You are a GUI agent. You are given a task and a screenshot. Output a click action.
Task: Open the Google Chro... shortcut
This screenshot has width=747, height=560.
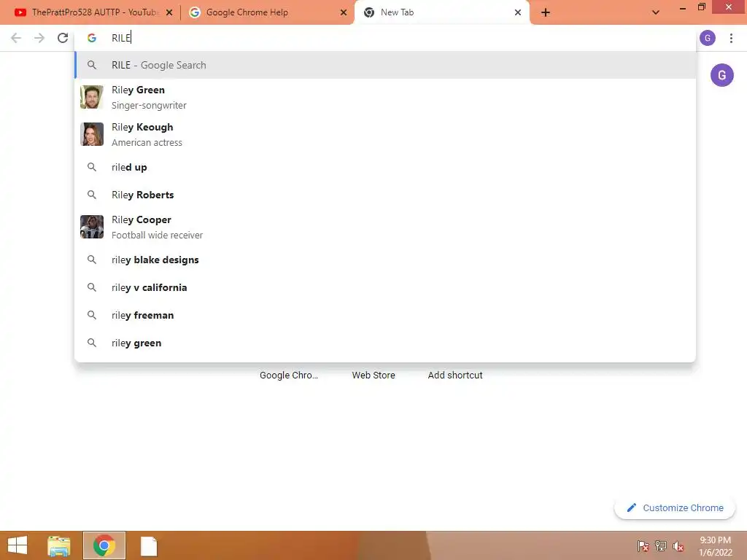(x=289, y=376)
